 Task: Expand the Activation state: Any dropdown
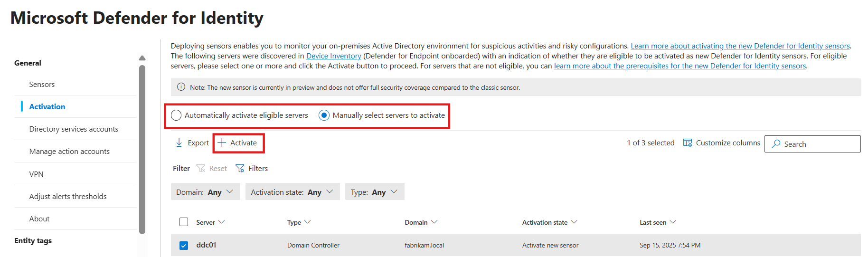pos(292,192)
